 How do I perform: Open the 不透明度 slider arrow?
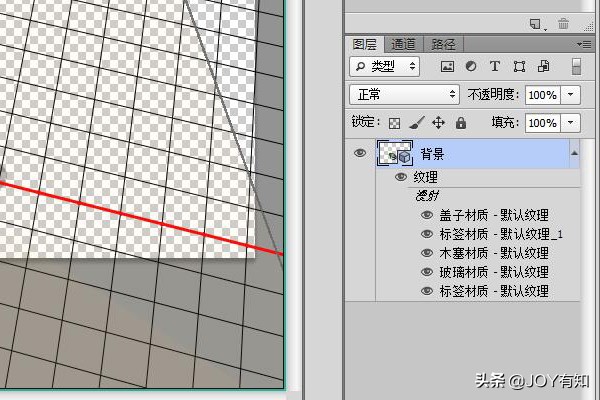click(571, 95)
